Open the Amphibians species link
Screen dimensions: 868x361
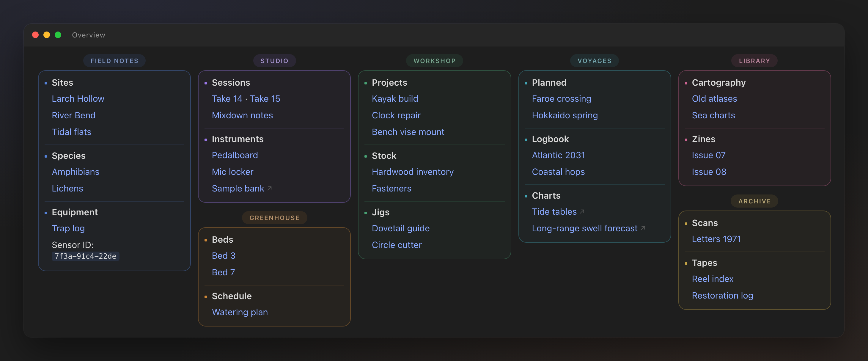tap(76, 172)
